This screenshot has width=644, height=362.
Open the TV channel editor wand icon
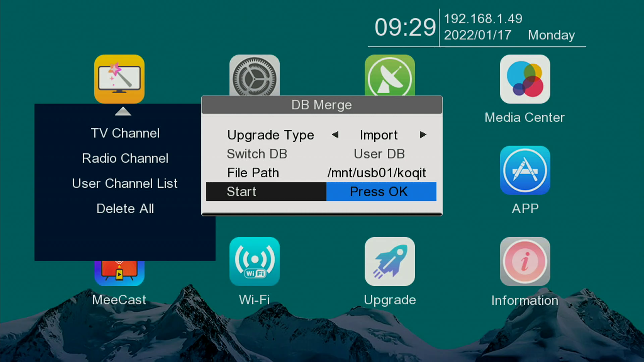point(119,79)
